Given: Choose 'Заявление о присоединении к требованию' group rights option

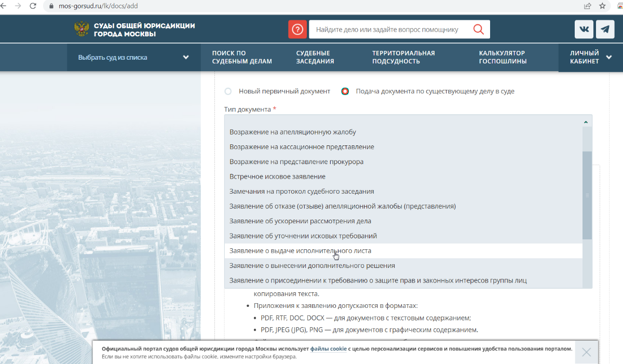Looking at the screenshot, I should [x=403, y=280].
